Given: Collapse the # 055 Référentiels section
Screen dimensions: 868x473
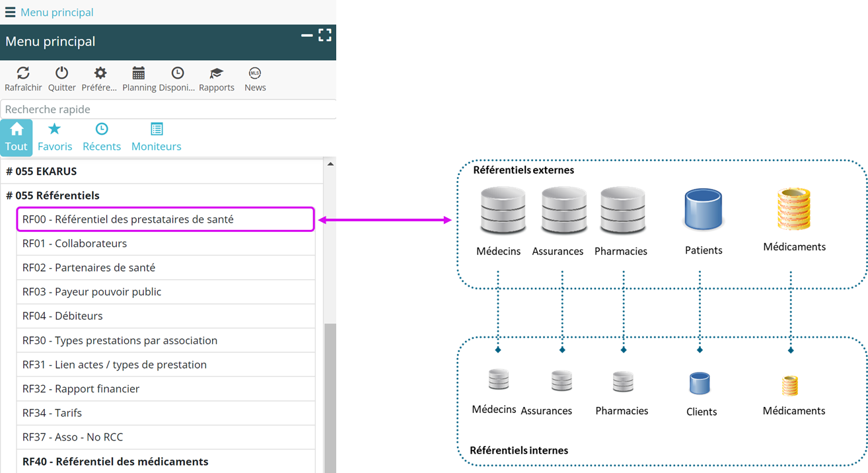Looking at the screenshot, I should tap(53, 196).
